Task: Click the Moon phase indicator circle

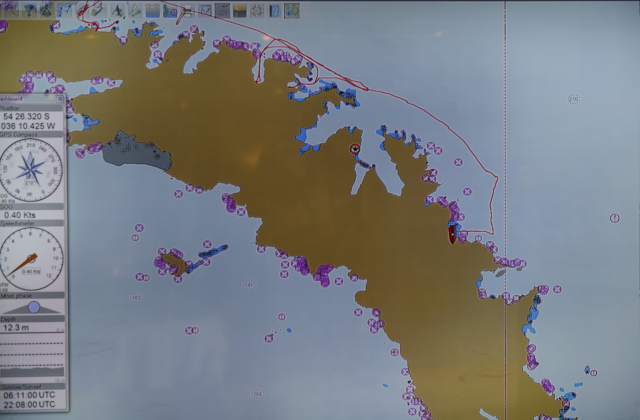Action: click(33, 308)
